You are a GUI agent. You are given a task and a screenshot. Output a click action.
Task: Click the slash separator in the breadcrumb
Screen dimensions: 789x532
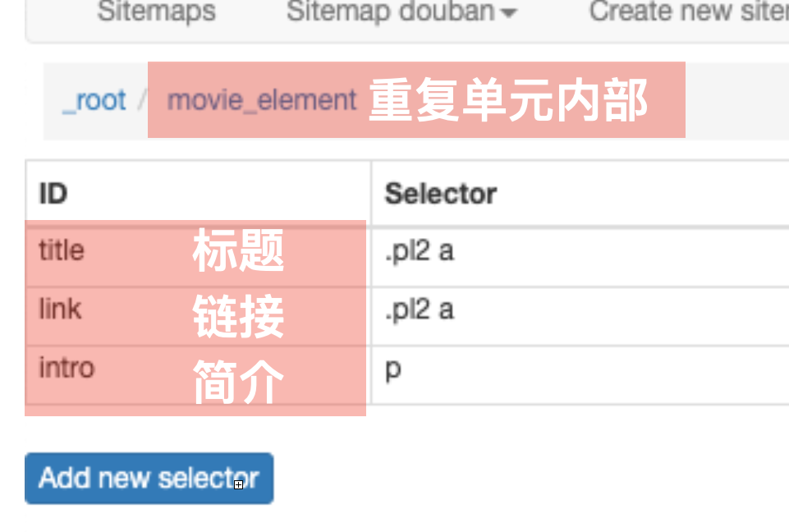point(142,101)
